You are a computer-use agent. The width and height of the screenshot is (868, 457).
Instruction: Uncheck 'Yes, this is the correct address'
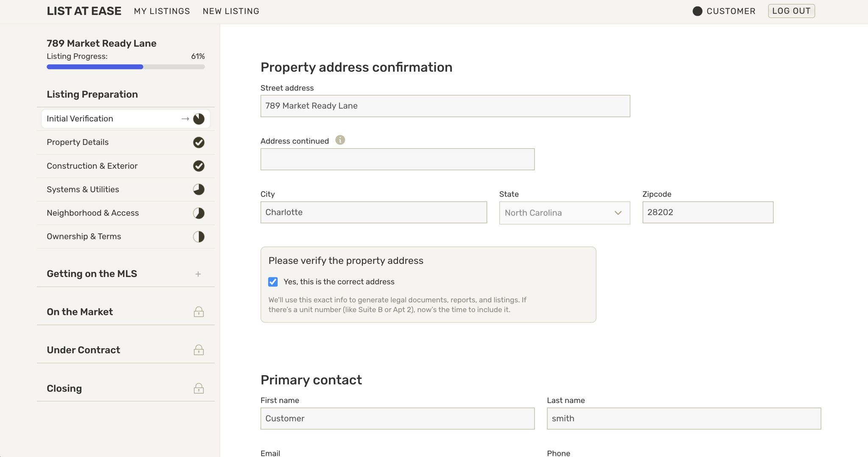click(x=273, y=282)
